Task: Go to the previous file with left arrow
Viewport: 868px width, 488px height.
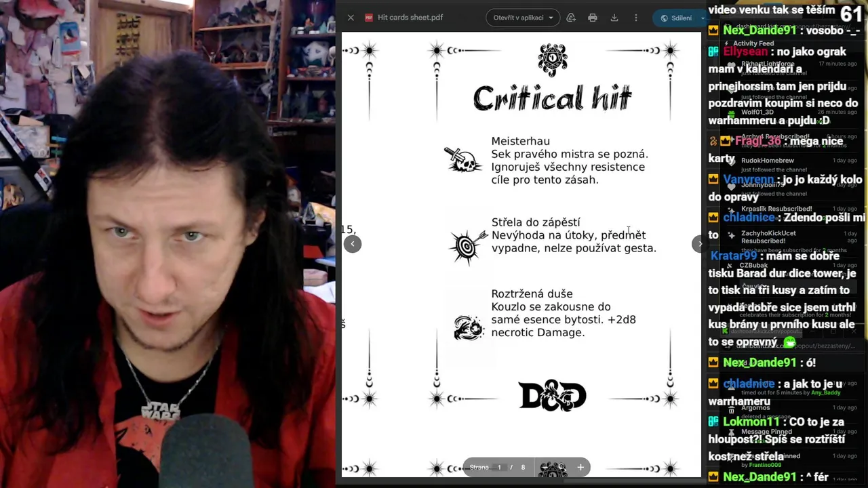Action: pos(353,244)
